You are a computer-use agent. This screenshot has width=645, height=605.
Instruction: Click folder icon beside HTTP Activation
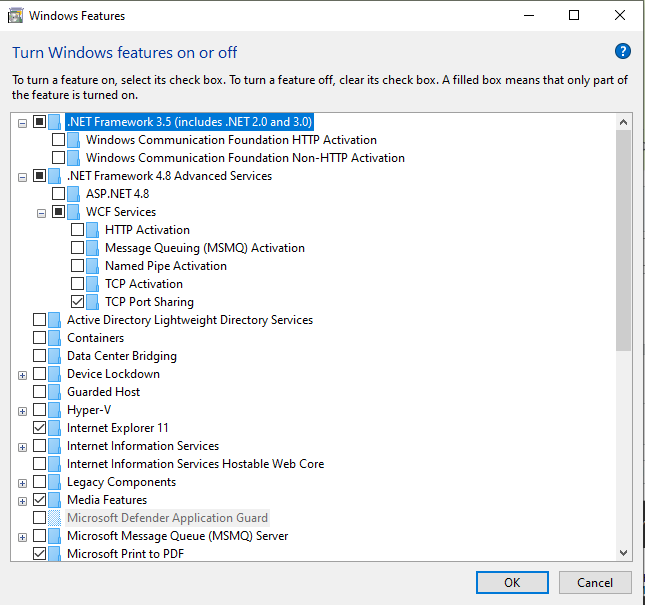tap(93, 230)
